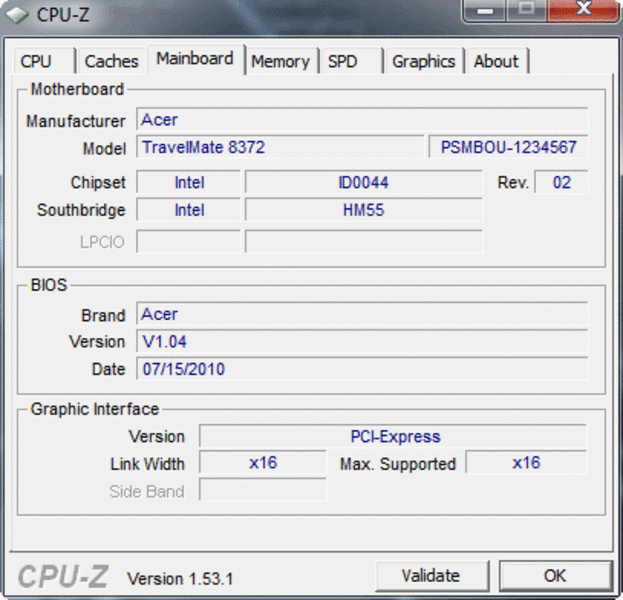Click the BIOS group label
Image resolution: width=623 pixels, height=600 pixels.
pyautogui.click(x=49, y=285)
